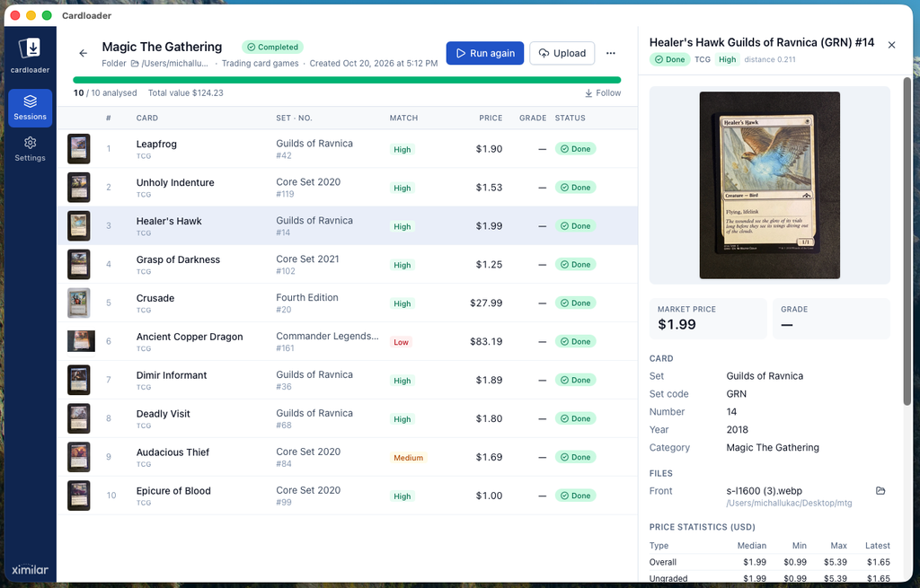Image resolution: width=920 pixels, height=588 pixels.
Task: Select the Deadly Visit thumbnail
Action: (79, 418)
